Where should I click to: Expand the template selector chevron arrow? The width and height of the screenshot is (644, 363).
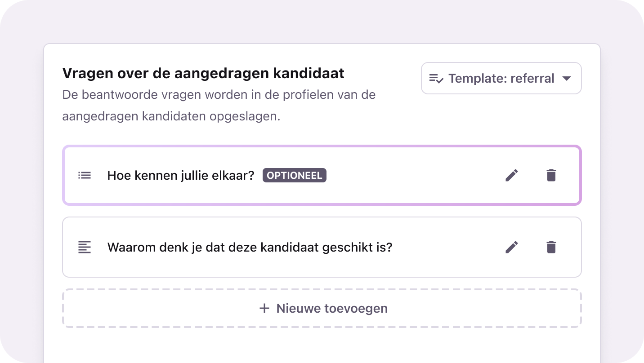[567, 78]
